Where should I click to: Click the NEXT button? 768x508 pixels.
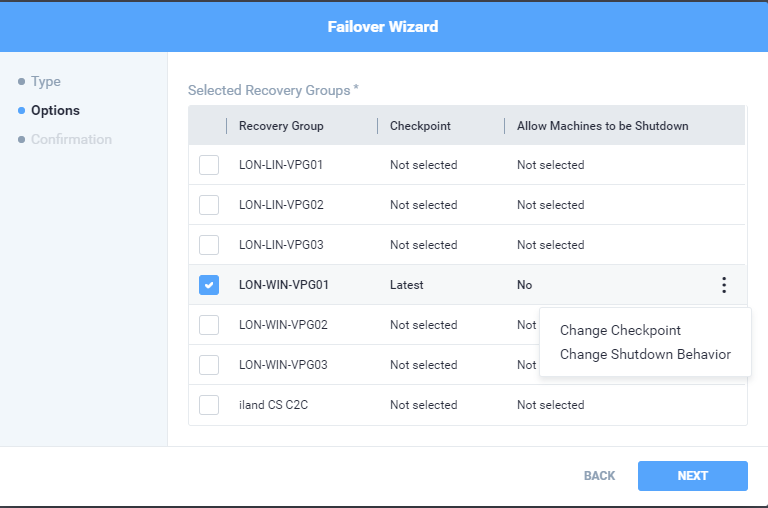[x=692, y=476]
